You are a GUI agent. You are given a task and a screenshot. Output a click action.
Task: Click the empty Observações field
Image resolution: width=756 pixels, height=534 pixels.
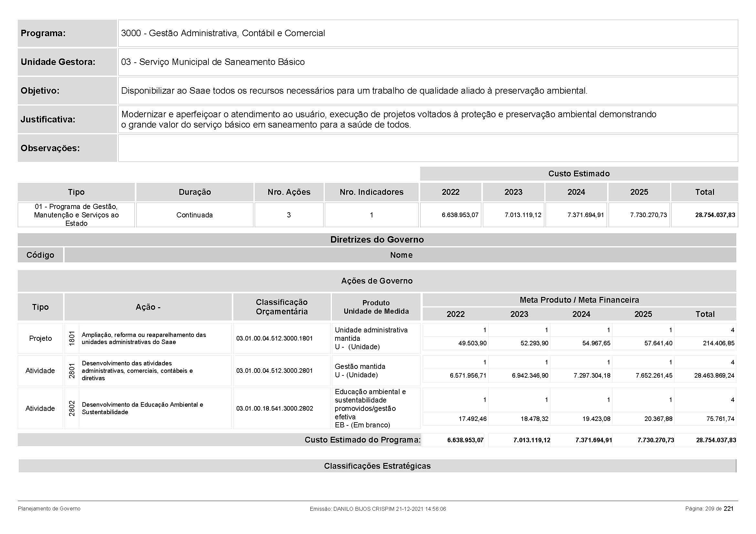428,148
